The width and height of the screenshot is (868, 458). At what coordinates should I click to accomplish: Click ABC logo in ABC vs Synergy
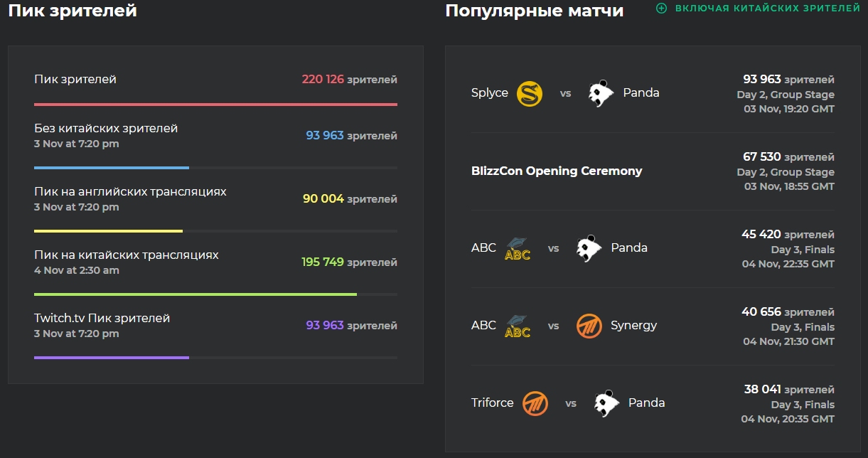coord(518,326)
